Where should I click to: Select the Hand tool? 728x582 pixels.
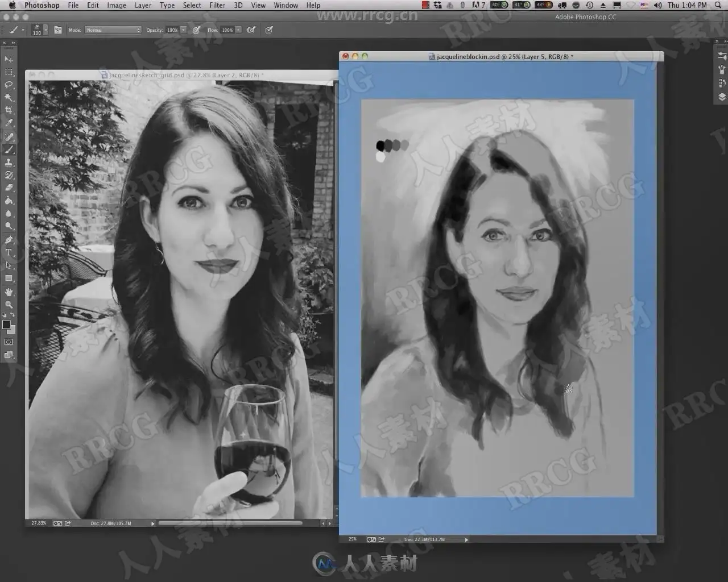pyautogui.click(x=9, y=292)
